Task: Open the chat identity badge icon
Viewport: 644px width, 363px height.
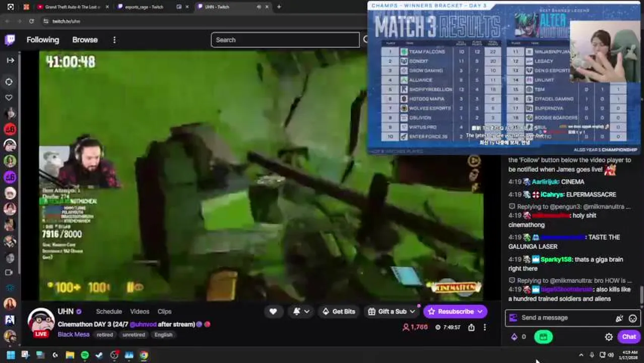Action: [513, 318]
